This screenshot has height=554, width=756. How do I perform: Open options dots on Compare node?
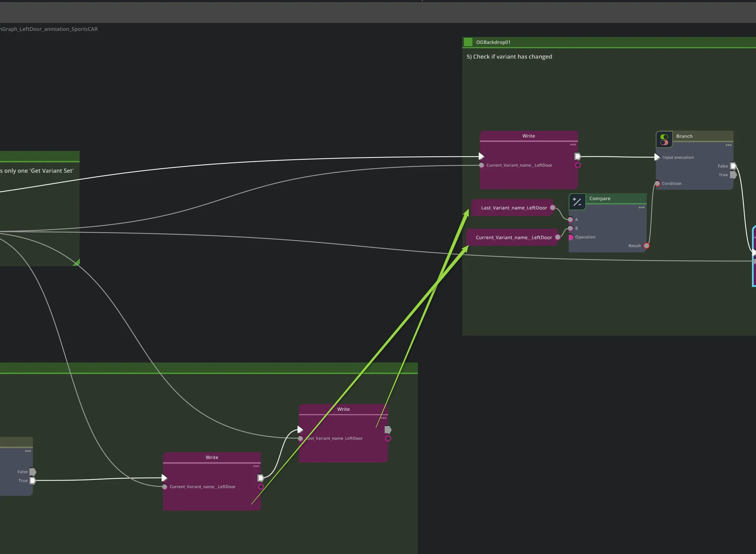(642, 207)
